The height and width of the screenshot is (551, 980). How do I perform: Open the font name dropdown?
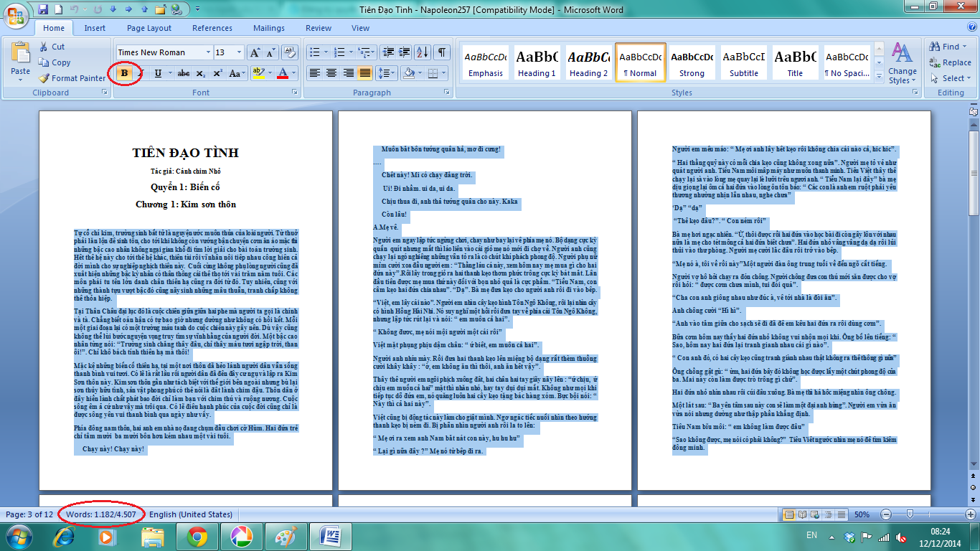coord(208,52)
